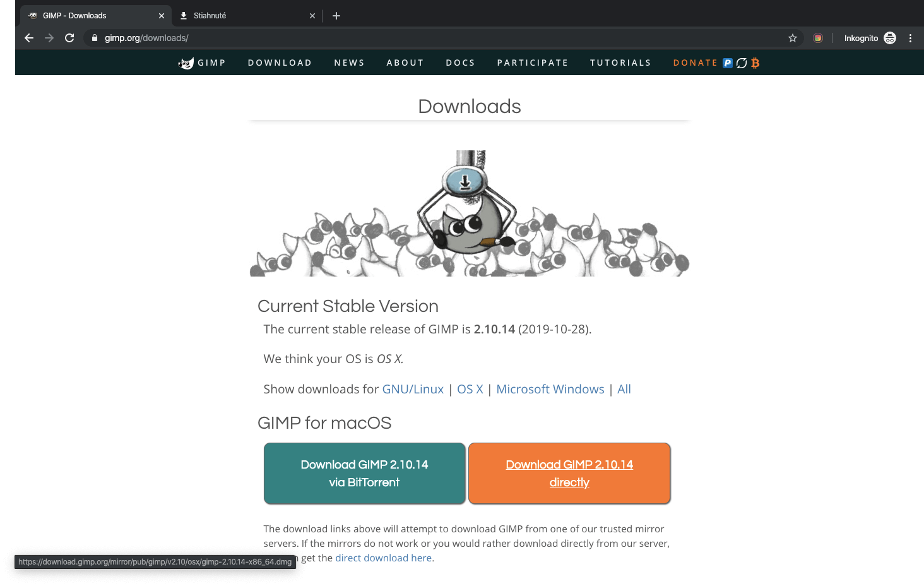
Task: Select the GIMP - Downloads tab
Action: pos(95,16)
